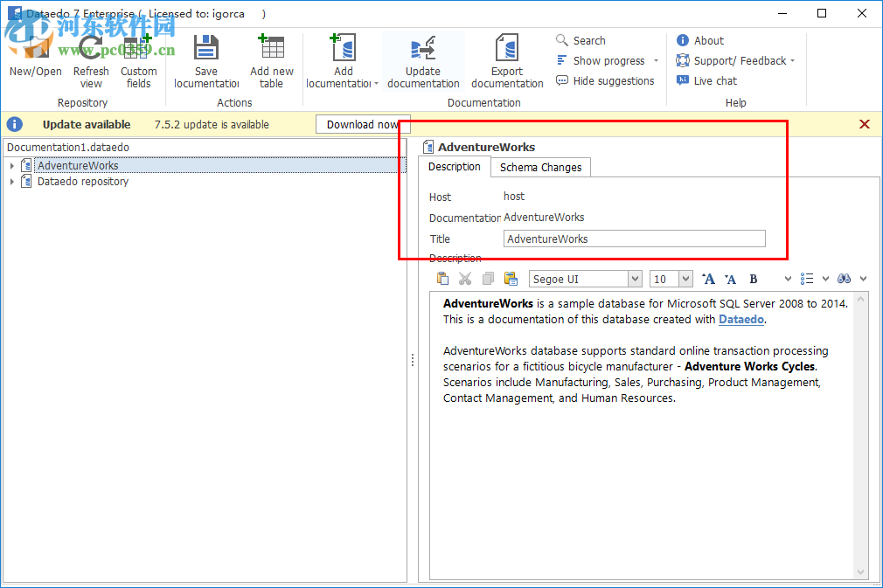Select Dataedo repository in the tree
Screen dimensions: 883x588
(x=83, y=182)
